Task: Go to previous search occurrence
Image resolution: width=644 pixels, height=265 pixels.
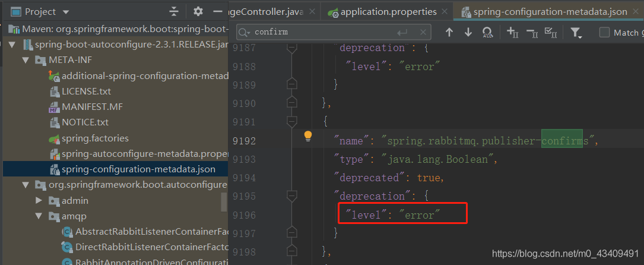Action: (x=449, y=32)
